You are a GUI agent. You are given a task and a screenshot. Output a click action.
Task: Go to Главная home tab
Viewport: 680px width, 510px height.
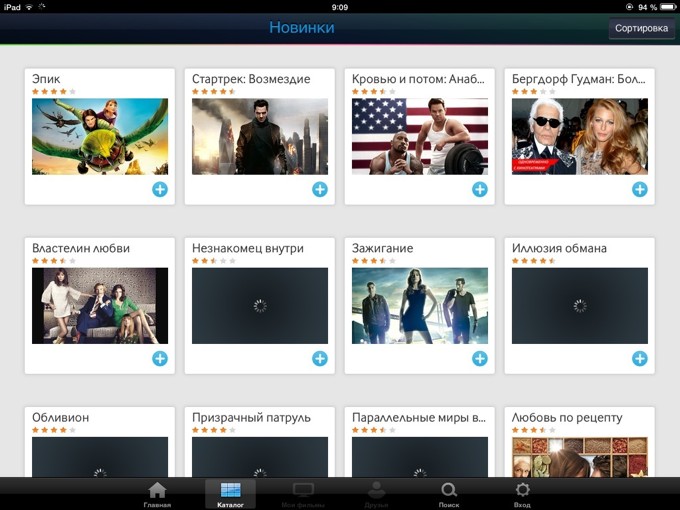point(157,495)
